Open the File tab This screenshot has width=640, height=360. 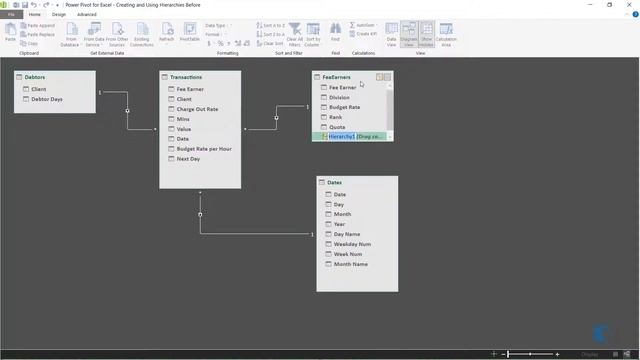11,14
